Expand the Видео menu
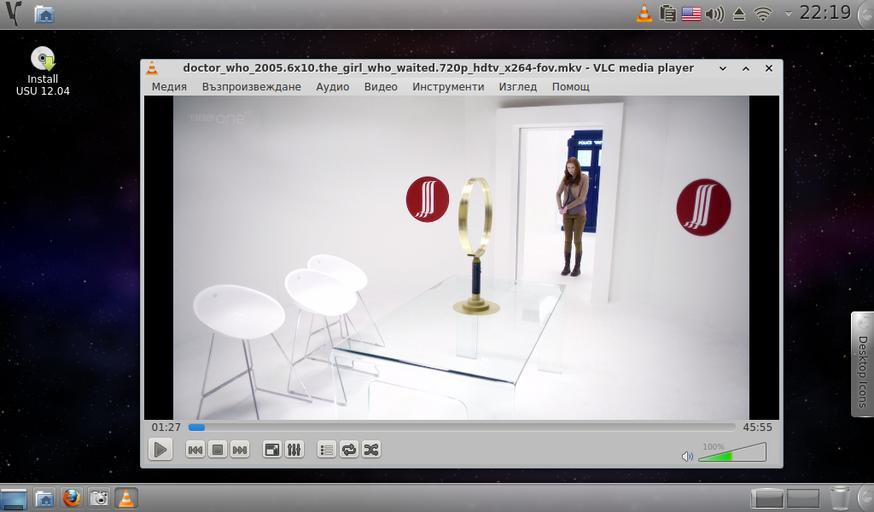The width and height of the screenshot is (874, 512). (x=380, y=87)
